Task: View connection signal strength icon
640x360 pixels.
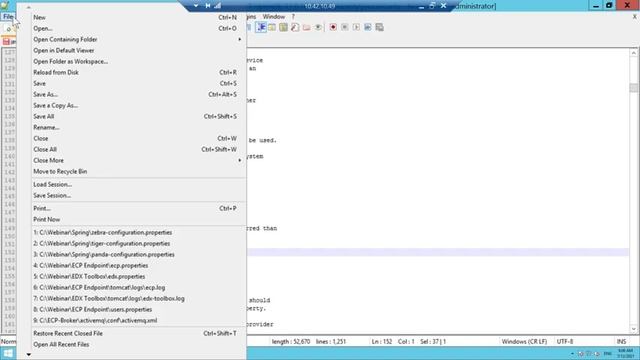Action: tap(218, 6)
